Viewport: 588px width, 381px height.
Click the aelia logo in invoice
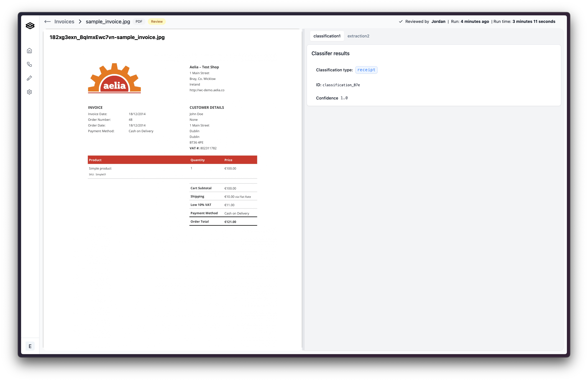click(114, 78)
